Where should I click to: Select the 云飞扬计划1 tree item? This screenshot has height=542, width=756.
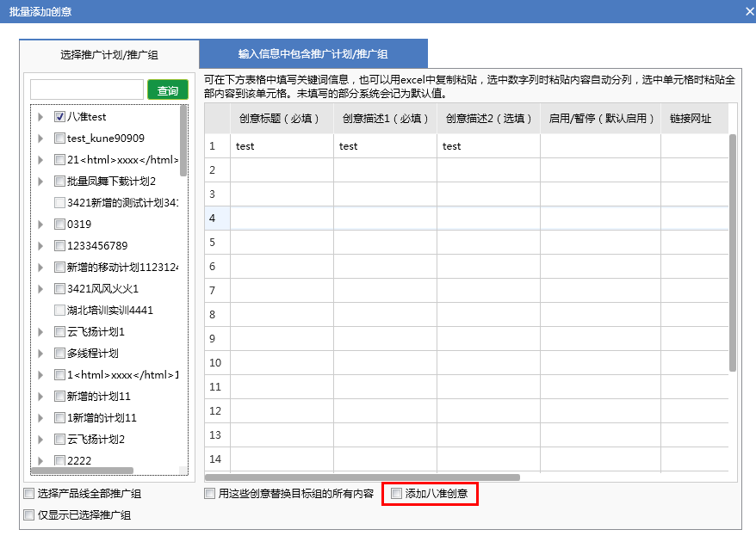pyautogui.click(x=96, y=332)
